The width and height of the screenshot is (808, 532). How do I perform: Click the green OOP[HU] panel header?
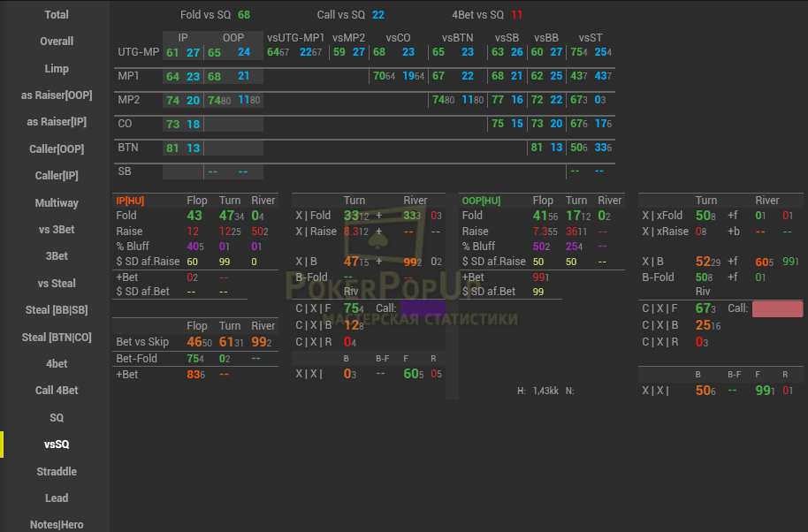coord(481,201)
